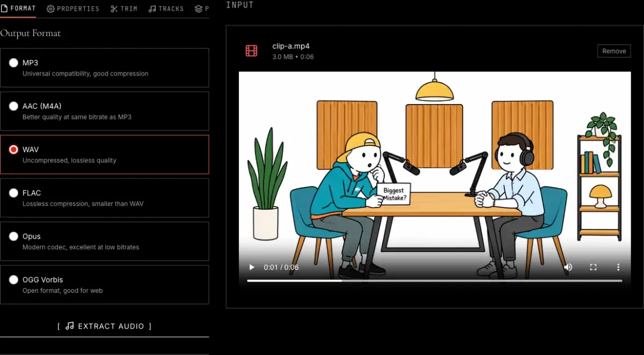The image size is (644, 355).
Task: Switch to the Tracks tab
Action: pos(166,9)
